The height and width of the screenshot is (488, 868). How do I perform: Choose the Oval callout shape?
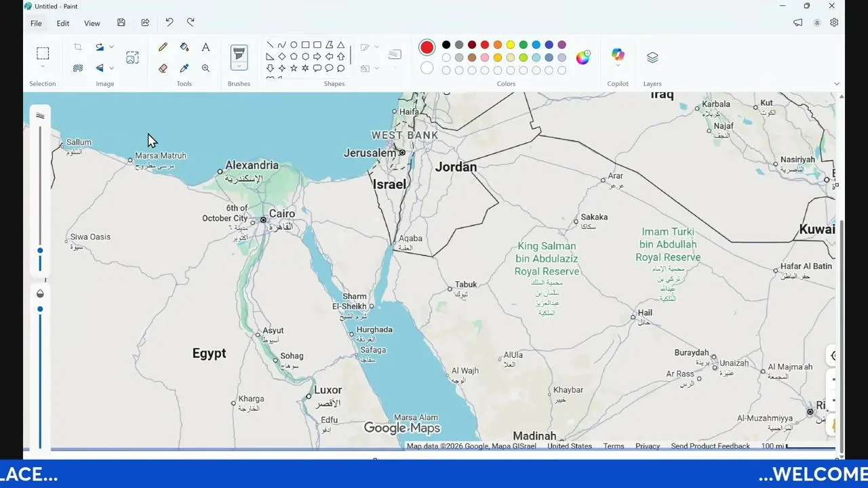pos(329,68)
